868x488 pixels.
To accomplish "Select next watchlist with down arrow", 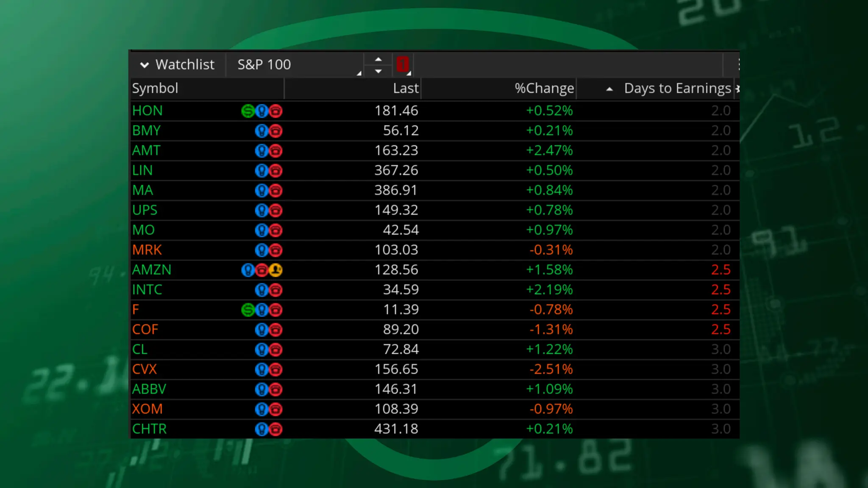I will tap(378, 71).
